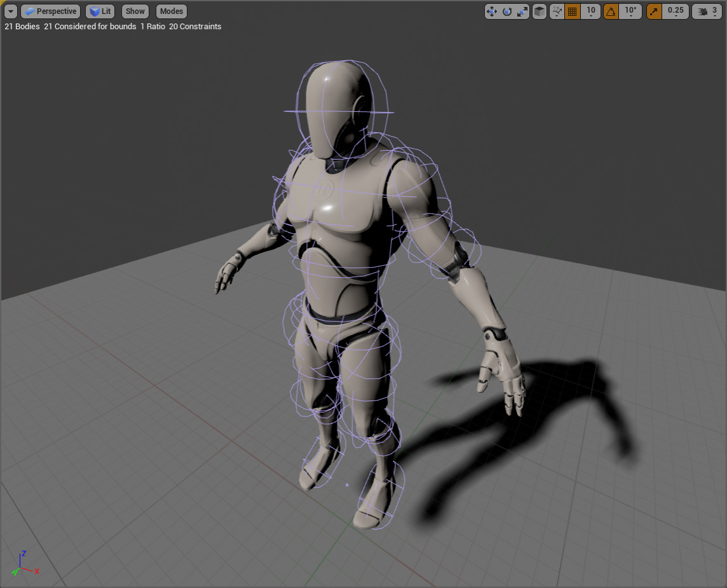This screenshot has height=588, width=727.
Task: Select the right foot physics body wireframe
Action: coord(320,469)
